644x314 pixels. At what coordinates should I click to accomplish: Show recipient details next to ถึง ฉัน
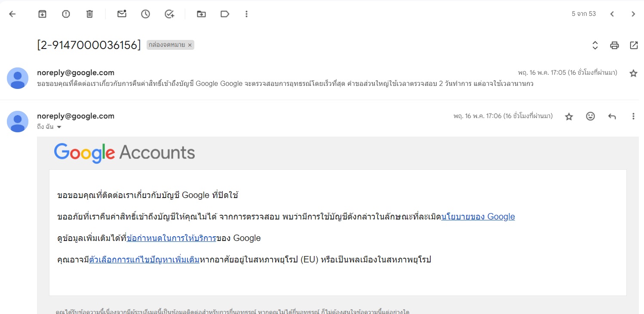coord(59,127)
